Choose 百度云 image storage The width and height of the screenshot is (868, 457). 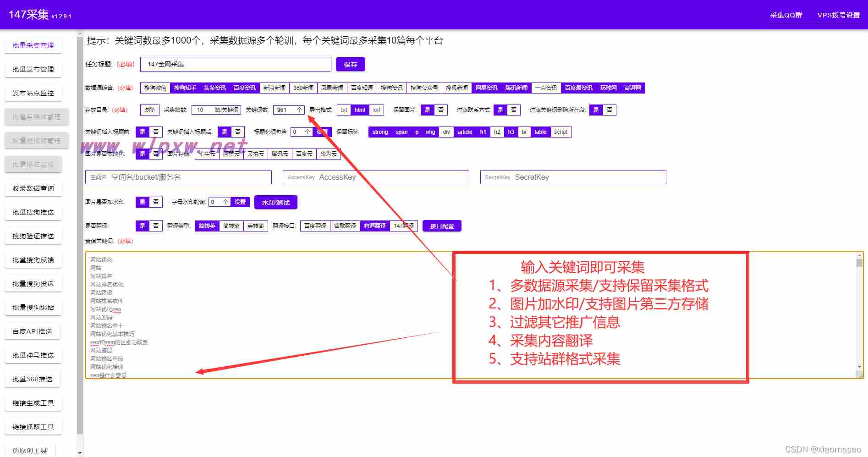[304, 154]
